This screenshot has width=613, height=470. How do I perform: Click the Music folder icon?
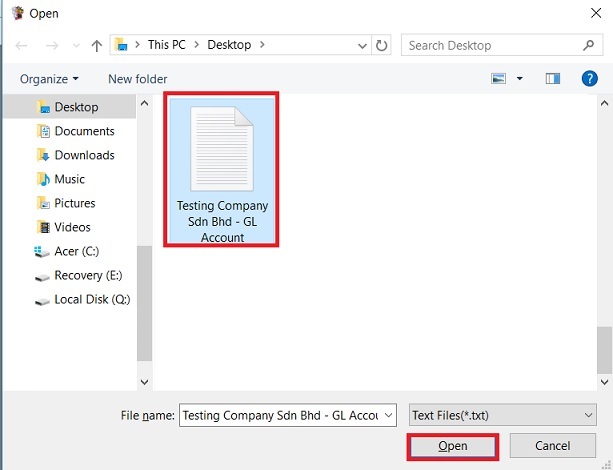43,179
